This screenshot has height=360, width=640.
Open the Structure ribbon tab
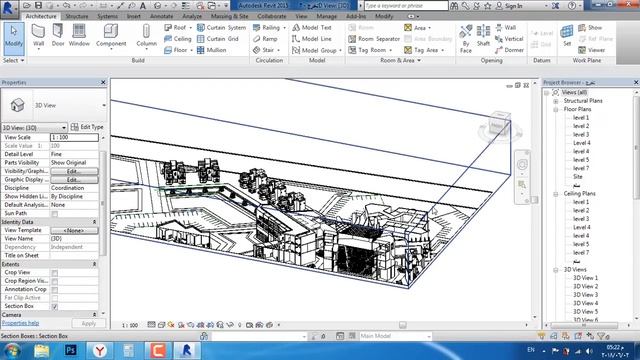click(77, 16)
